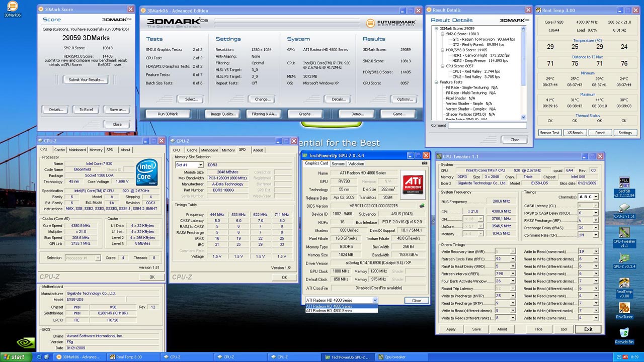644x362 pixels.
Task: Collapse the 3DMark Score tree node
Action: tap(436, 29)
